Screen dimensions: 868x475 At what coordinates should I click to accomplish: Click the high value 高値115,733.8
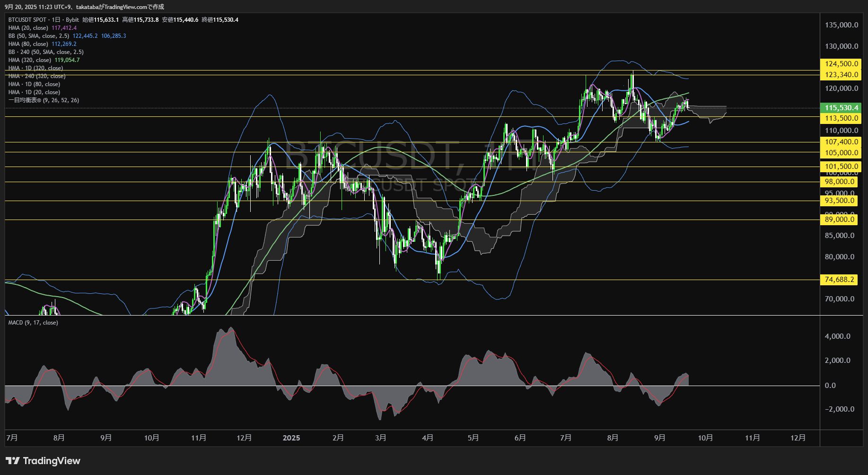click(140, 20)
